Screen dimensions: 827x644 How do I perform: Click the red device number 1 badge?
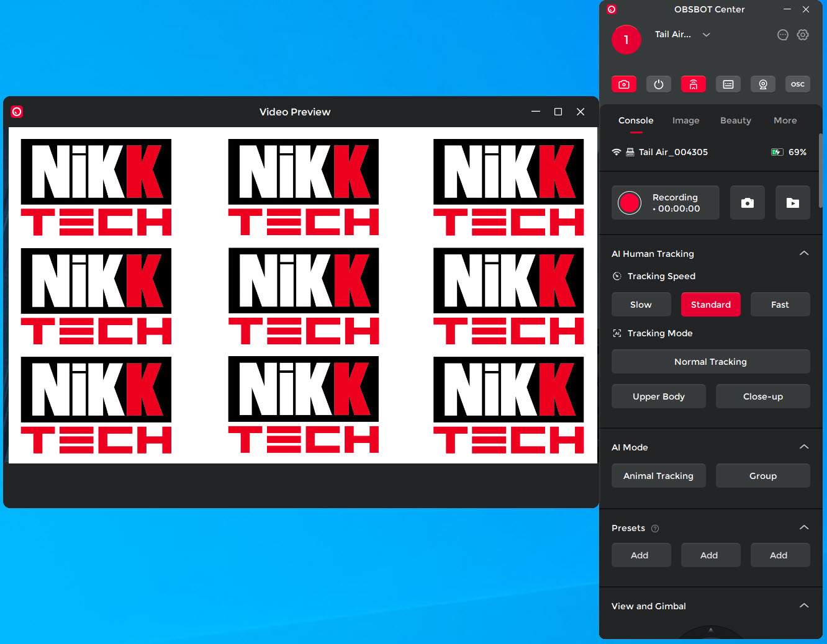tap(626, 40)
